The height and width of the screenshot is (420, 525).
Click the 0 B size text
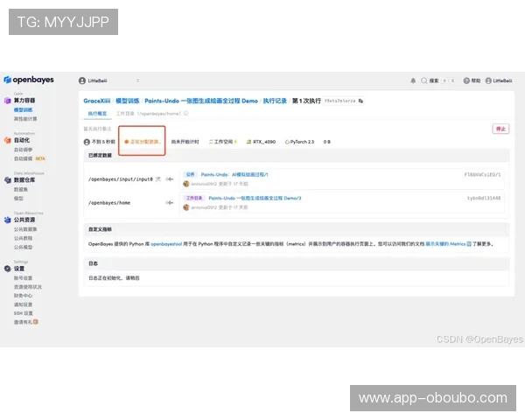tap(327, 142)
